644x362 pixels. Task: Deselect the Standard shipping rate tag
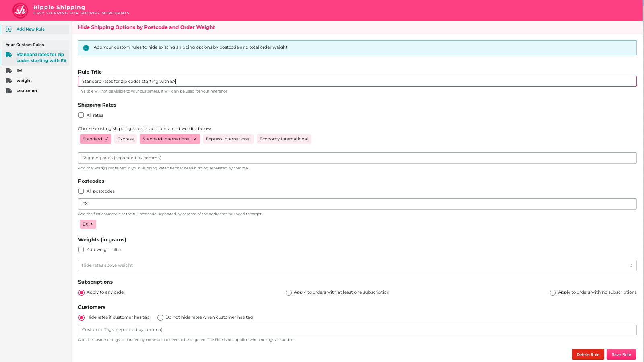coord(95,139)
